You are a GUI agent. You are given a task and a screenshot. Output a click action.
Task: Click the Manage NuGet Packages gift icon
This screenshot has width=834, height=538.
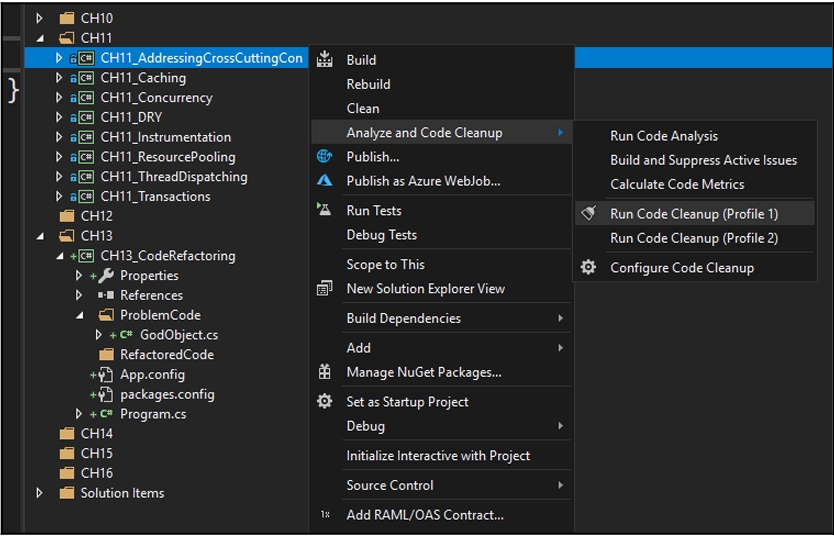click(324, 372)
